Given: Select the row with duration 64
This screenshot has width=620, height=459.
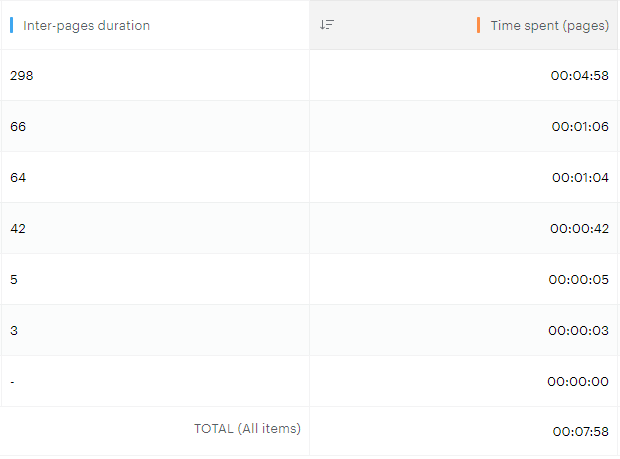Looking at the screenshot, I should point(18,178).
